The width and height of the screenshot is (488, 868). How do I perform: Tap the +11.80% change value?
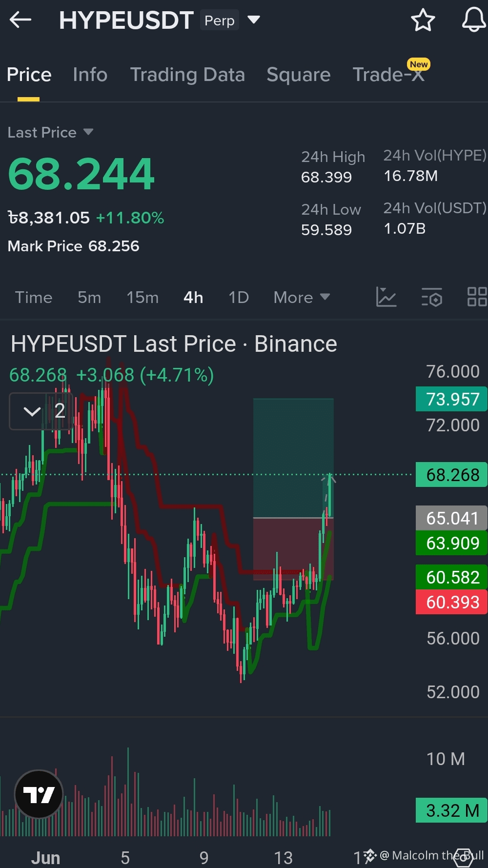(130, 218)
